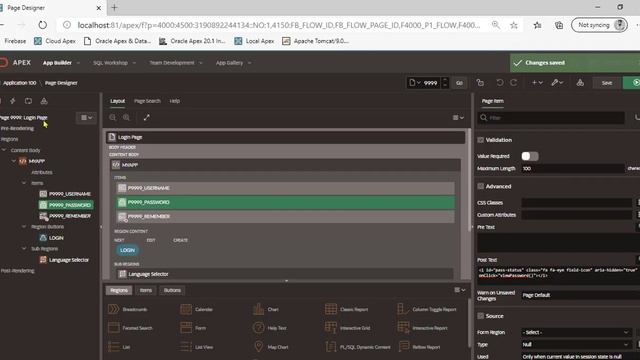Select the List View region in gallery
The width and height of the screenshot is (640, 360).
[197, 347]
